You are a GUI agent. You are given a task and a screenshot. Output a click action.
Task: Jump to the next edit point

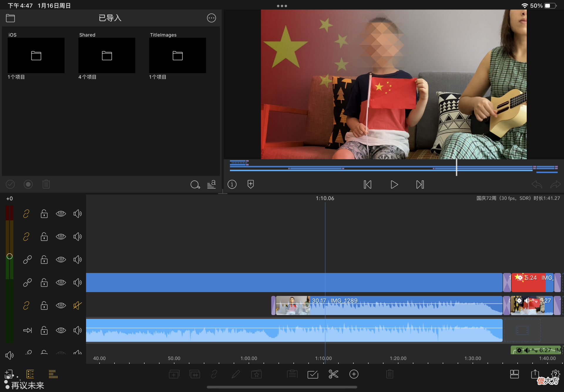(420, 185)
